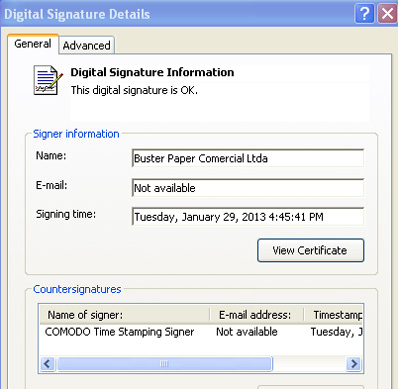Click the digital signature document icon
The height and width of the screenshot is (389, 398).
pyautogui.click(x=48, y=80)
